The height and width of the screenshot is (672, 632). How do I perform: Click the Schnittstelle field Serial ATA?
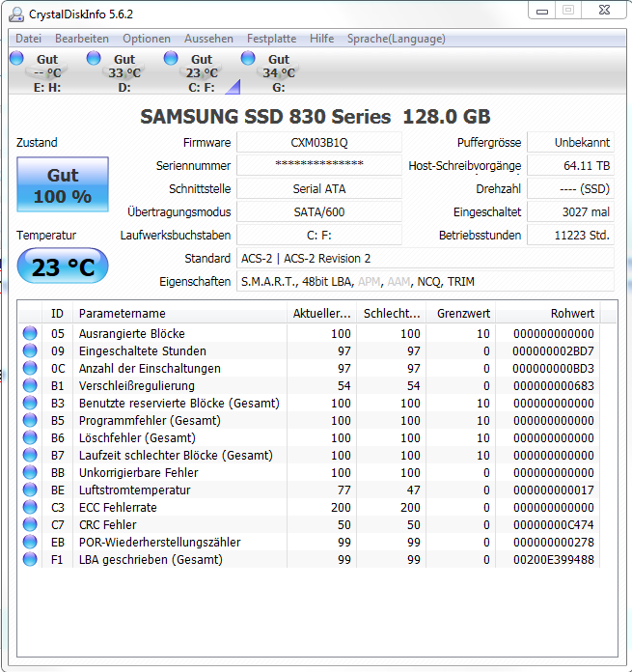pos(319,188)
